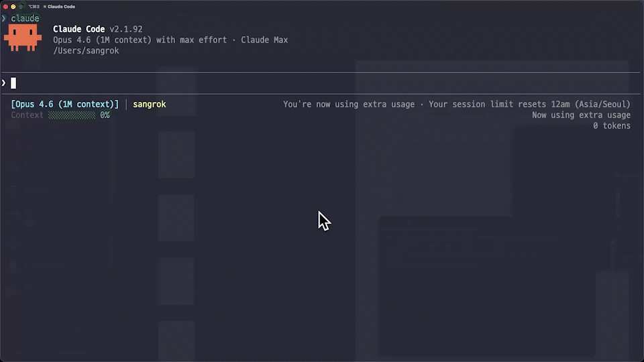The width and height of the screenshot is (644, 362).
Task: Click version number v2.1.92
Action: [x=126, y=29]
